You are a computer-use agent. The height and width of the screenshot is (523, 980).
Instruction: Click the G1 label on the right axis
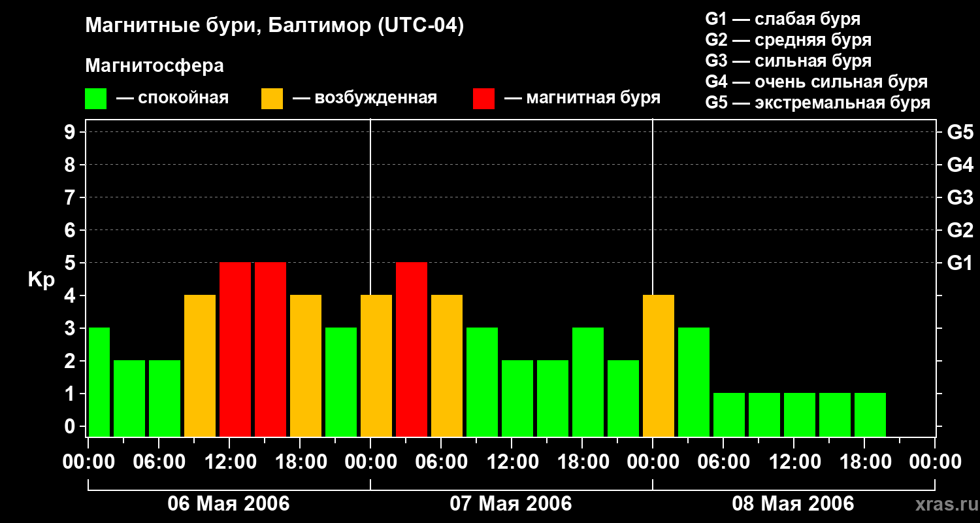point(960,263)
